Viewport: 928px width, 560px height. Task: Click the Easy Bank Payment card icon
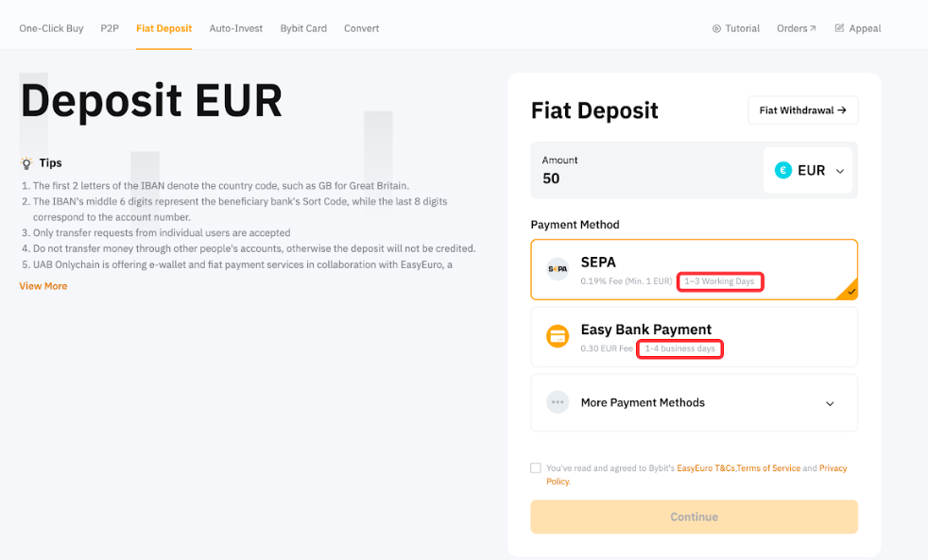point(558,336)
